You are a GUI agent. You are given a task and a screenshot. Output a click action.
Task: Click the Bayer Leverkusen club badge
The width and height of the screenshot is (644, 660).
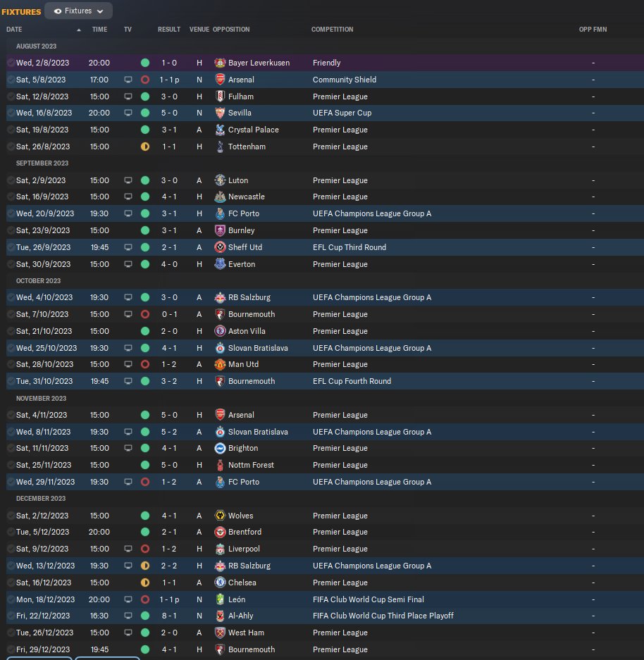tap(220, 63)
